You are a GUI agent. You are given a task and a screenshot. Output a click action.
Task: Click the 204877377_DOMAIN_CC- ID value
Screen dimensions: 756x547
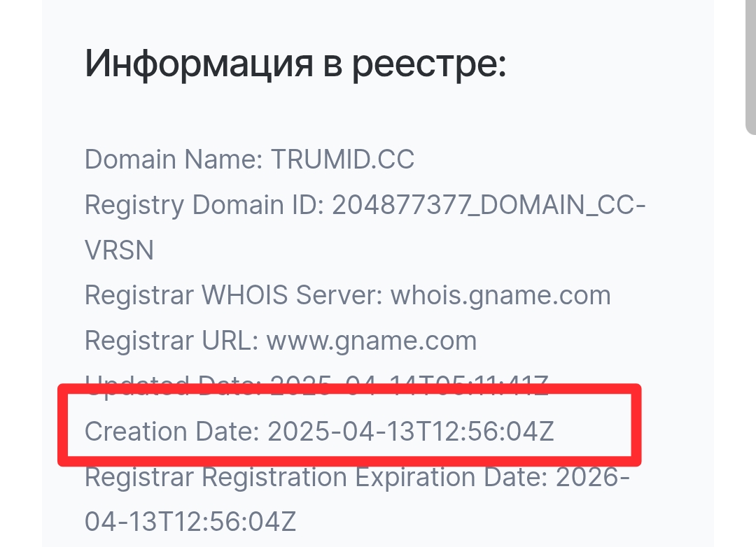click(489, 205)
